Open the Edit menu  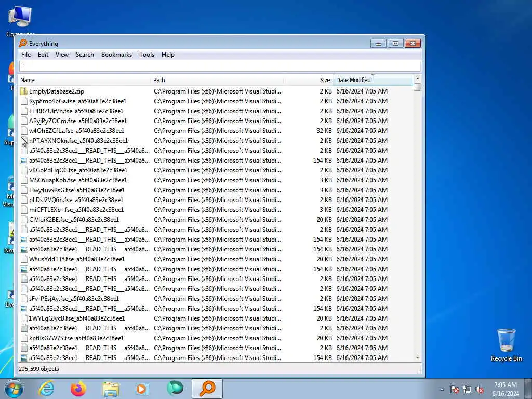pyautogui.click(x=43, y=55)
